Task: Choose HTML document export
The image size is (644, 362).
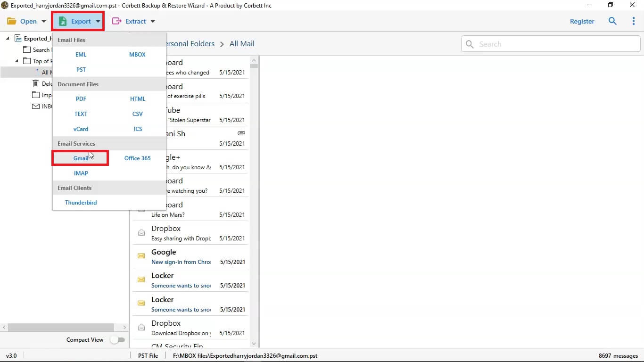Action: click(138, 99)
